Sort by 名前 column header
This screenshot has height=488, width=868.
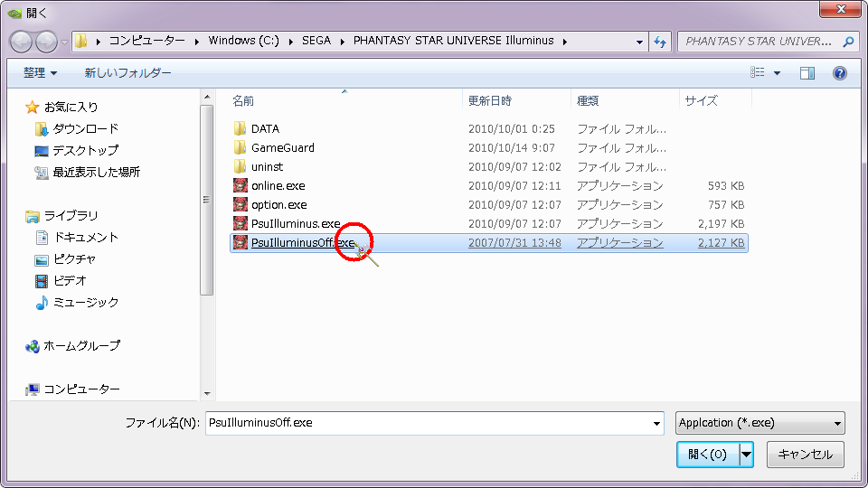(243, 100)
